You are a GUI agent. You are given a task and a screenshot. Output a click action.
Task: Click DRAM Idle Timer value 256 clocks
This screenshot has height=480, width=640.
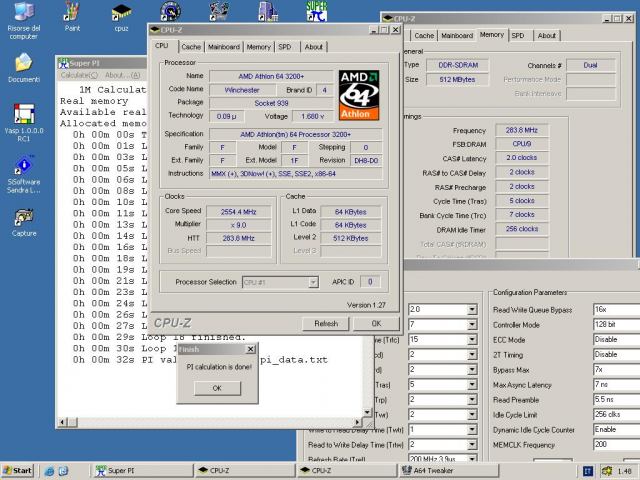[x=522, y=229]
